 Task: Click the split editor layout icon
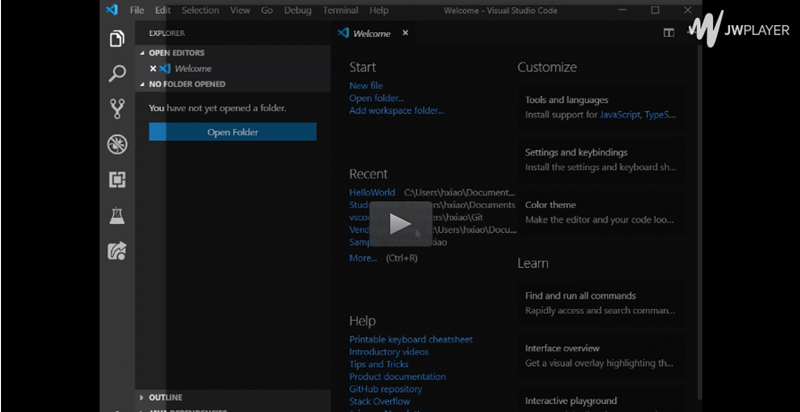(x=668, y=33)
